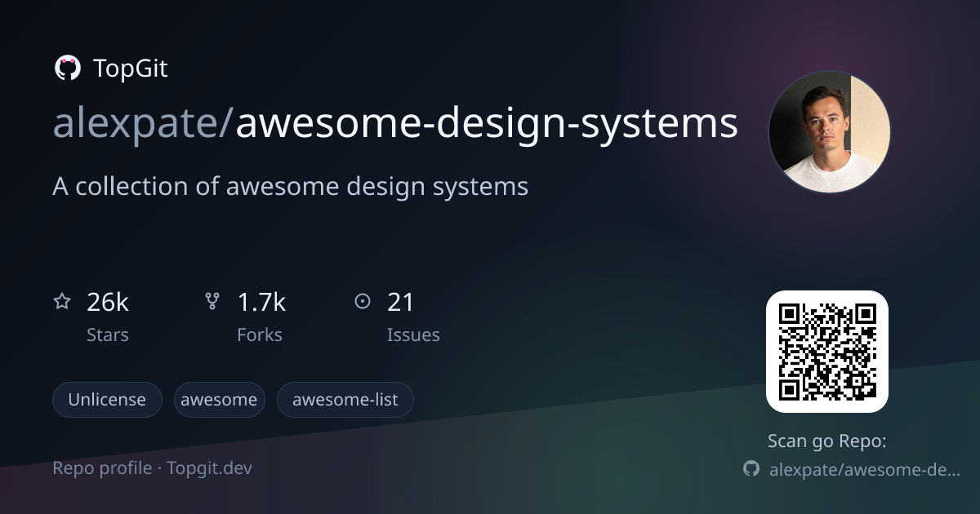The image size is (980, 514).
Task: Click the QR code image
Action: click(x=826, y=351)
